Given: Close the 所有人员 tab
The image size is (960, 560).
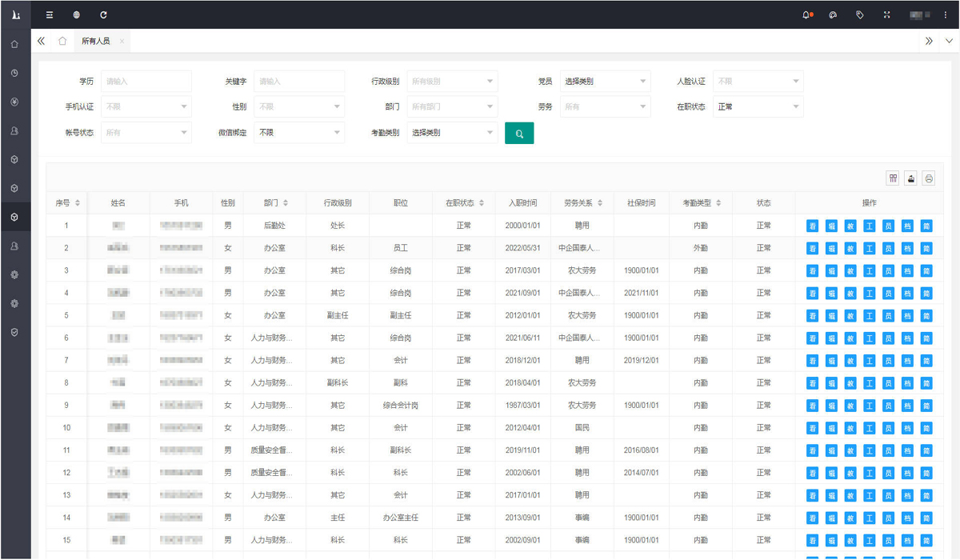Looking at the screenshot, I should click(122, 41).
